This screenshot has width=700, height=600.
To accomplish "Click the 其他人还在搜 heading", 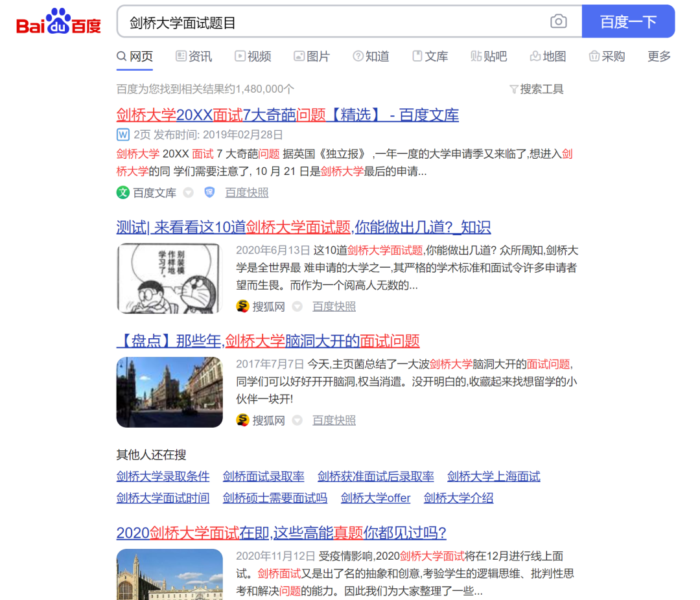I will [151, 455].
